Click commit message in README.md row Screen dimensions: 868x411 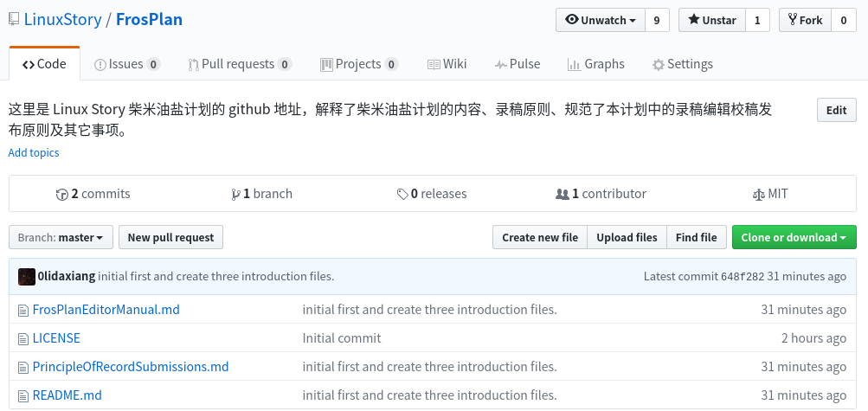coord(429,396)
